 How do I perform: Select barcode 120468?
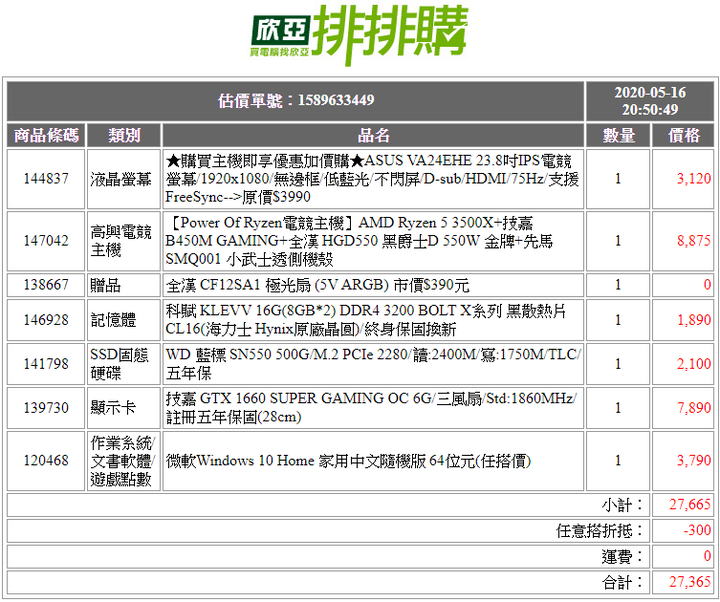[46, 461]
